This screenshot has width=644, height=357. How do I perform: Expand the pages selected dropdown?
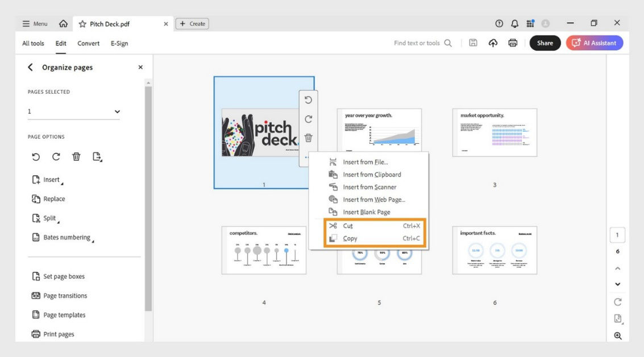pos(117,111)
